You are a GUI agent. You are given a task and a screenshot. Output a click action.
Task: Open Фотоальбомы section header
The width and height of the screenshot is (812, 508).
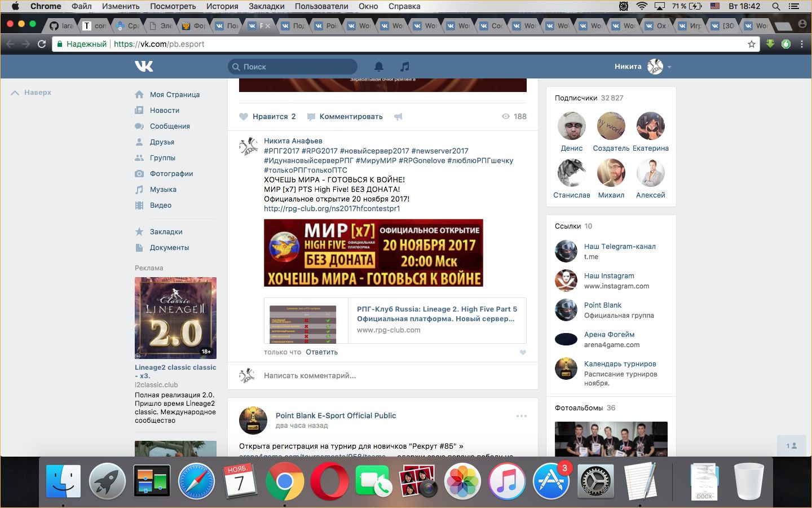[585, 408]
